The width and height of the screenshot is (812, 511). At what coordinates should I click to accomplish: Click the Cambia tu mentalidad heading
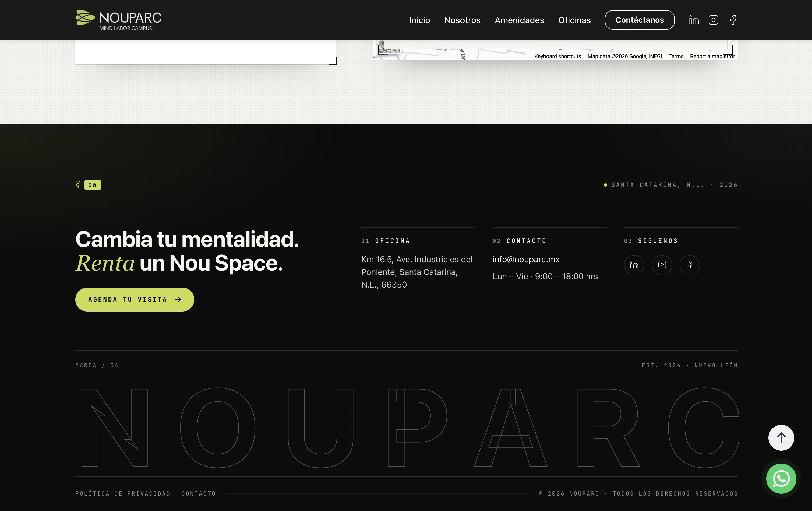click(187, 251)
